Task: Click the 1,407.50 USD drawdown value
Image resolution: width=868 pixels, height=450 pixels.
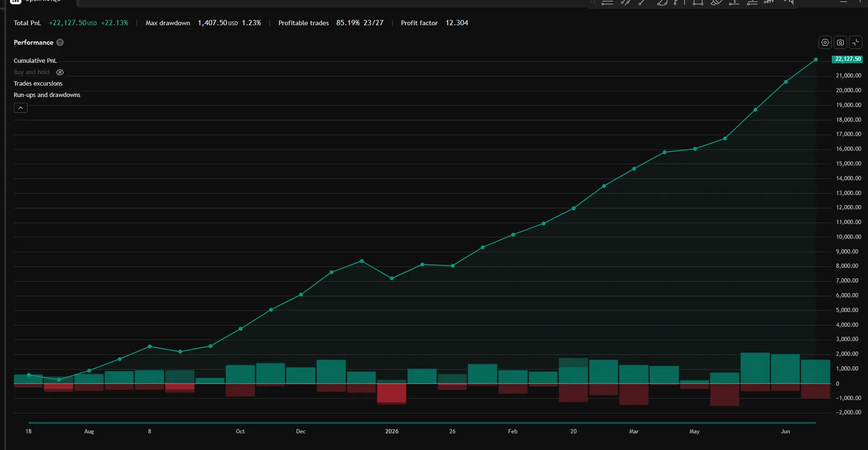Action: point(218,23)
